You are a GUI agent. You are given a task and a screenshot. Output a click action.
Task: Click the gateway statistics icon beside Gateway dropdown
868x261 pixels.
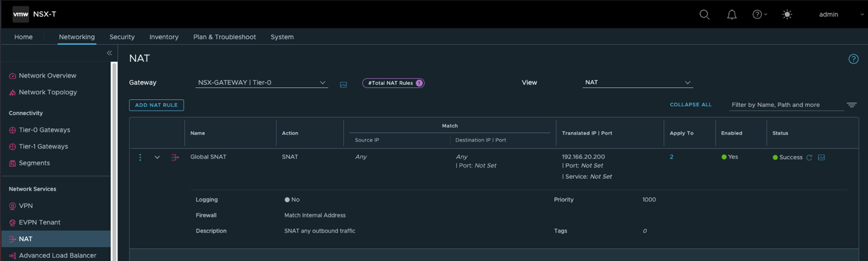(x=344, y=85)
